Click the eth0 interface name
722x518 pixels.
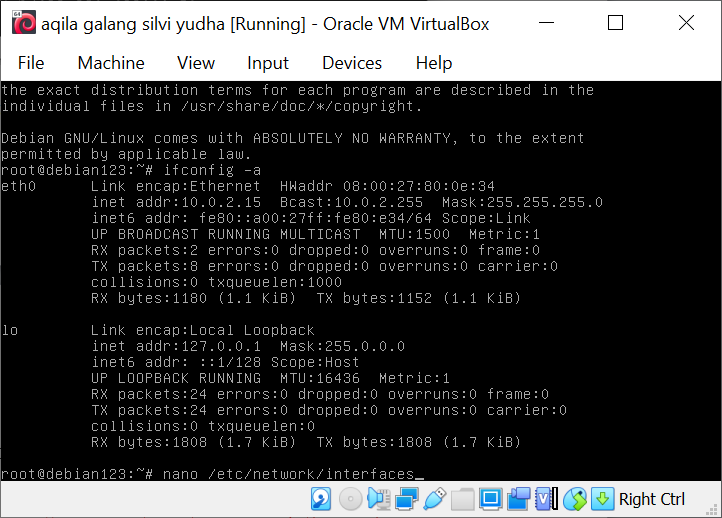18,186
